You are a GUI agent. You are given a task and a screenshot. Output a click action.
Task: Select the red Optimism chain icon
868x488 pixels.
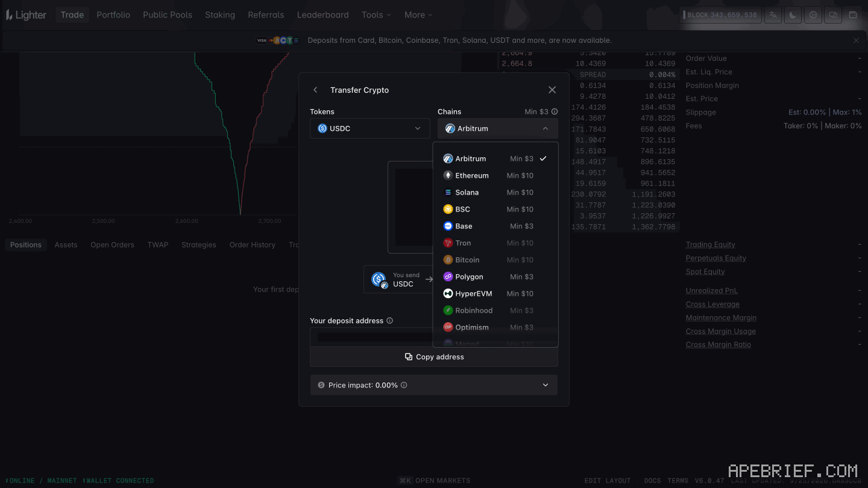coord(448,327)
